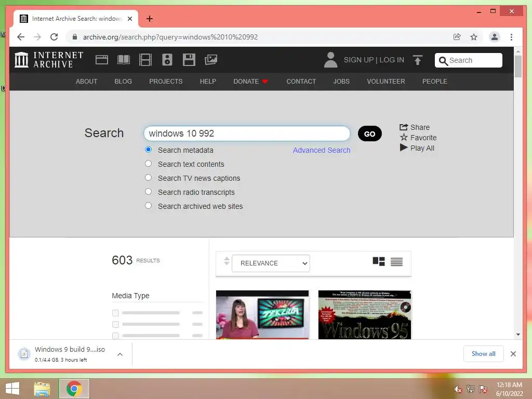Open the VOLUNTEER menu item
Image resolution: width=532 pixels, height=399 pixels.
coord(386,82)
